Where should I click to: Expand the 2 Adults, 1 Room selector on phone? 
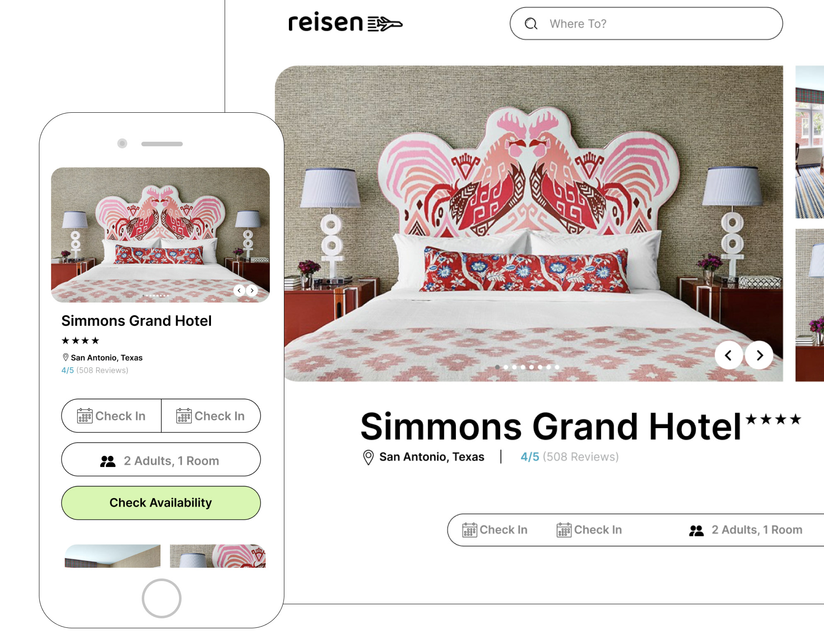point(161,460)
